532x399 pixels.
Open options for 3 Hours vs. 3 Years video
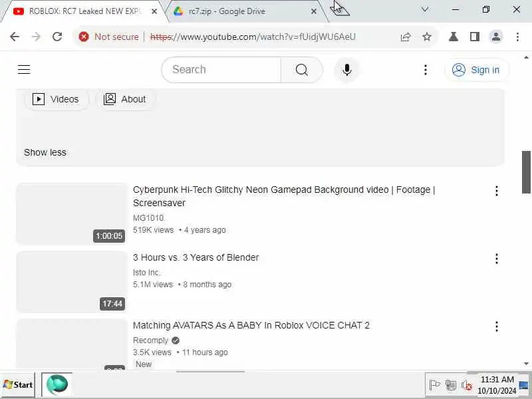tap(496, 259)
